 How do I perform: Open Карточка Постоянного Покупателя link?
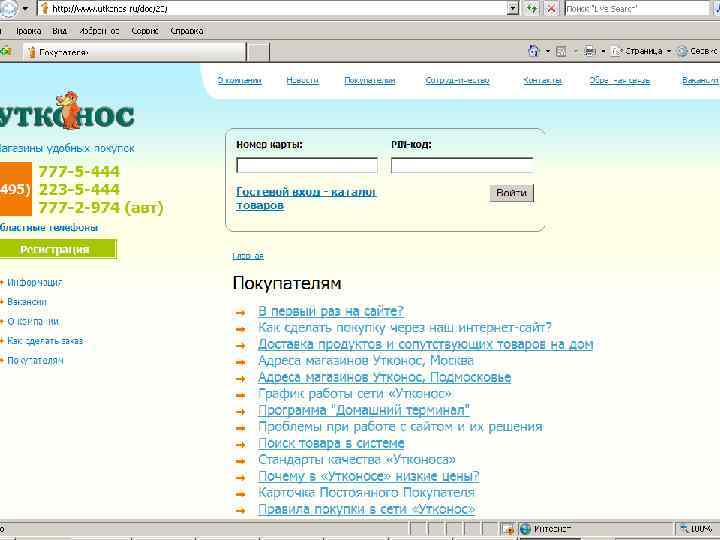[366, 493]
